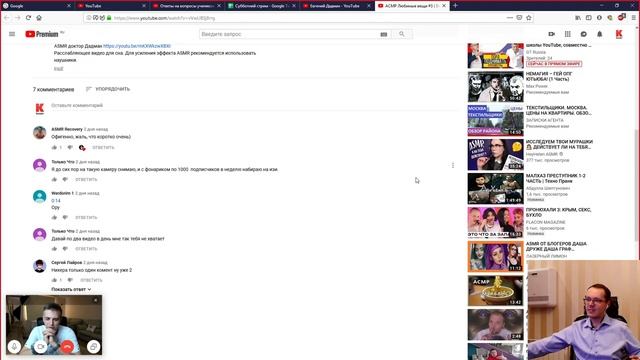
Task: Close the active ASMR tab
Action: point(444,6)
